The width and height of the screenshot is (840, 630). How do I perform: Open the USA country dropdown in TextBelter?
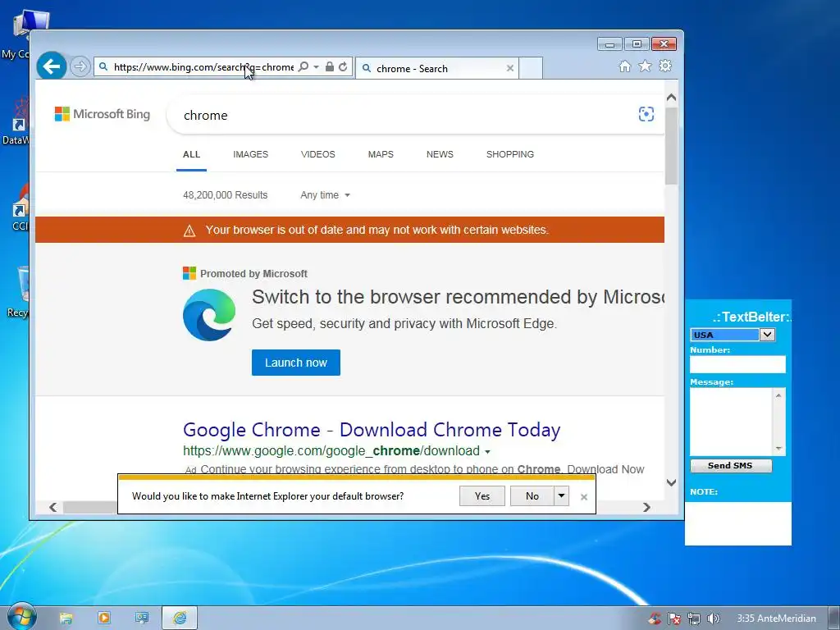(x=767, y=335)
